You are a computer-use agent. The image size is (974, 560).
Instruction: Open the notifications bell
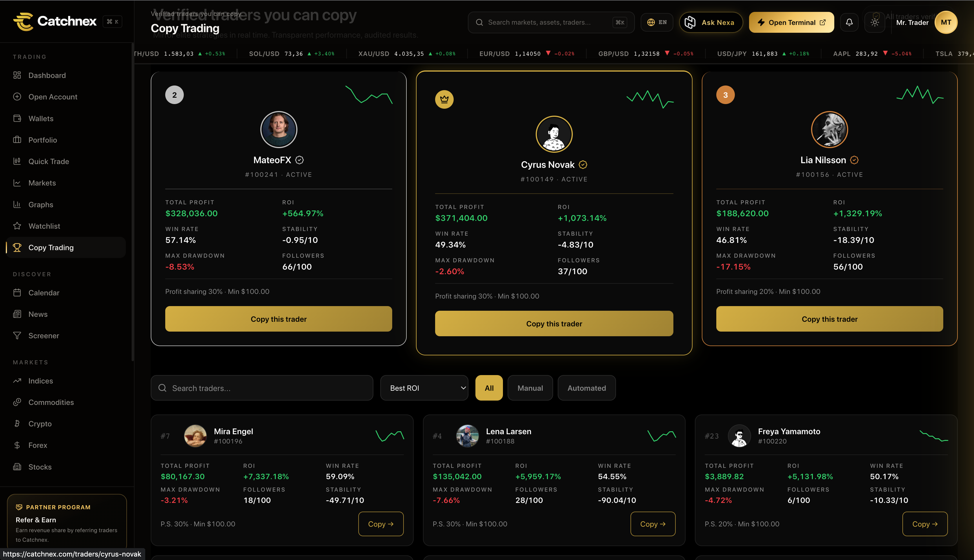click(x=849, y=22)
